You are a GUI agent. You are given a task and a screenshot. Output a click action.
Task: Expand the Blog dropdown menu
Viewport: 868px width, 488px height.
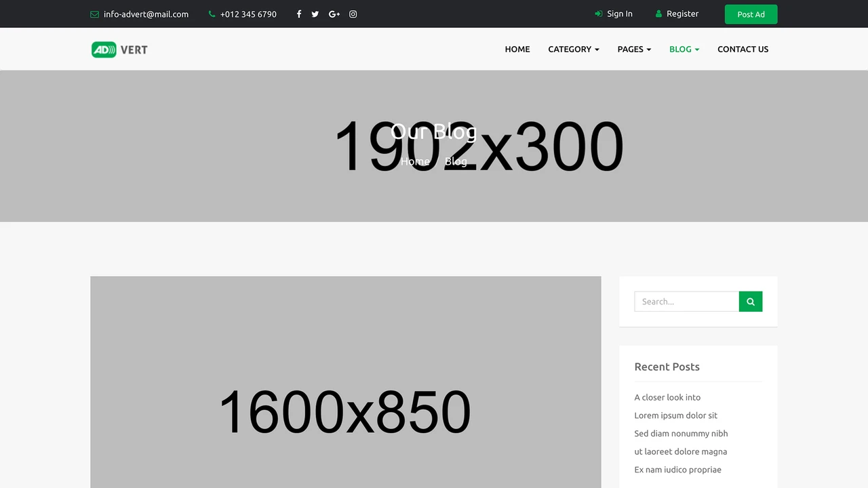(684, 49)
